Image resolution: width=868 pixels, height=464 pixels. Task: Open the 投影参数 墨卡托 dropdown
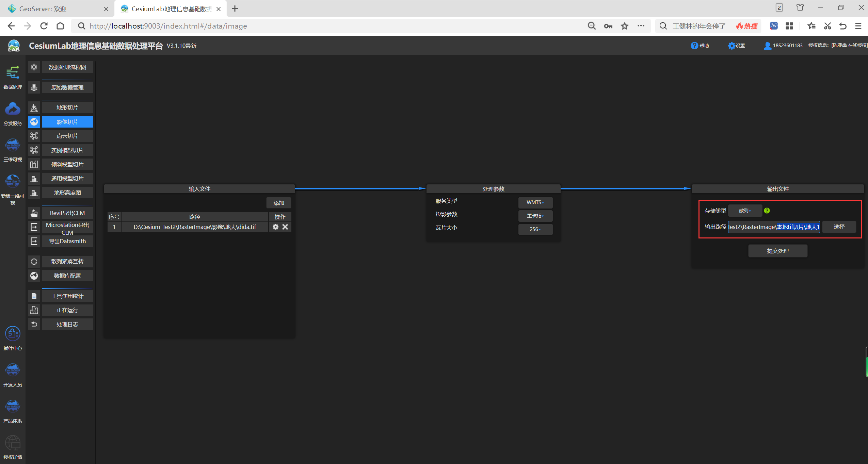tap(535, 216)
